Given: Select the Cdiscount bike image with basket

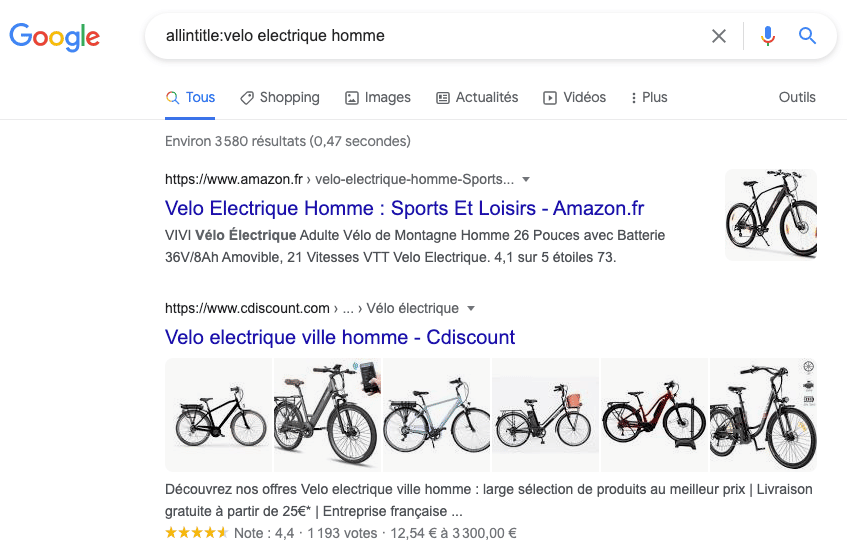Looking at the screenshot, I should [545, 415].
